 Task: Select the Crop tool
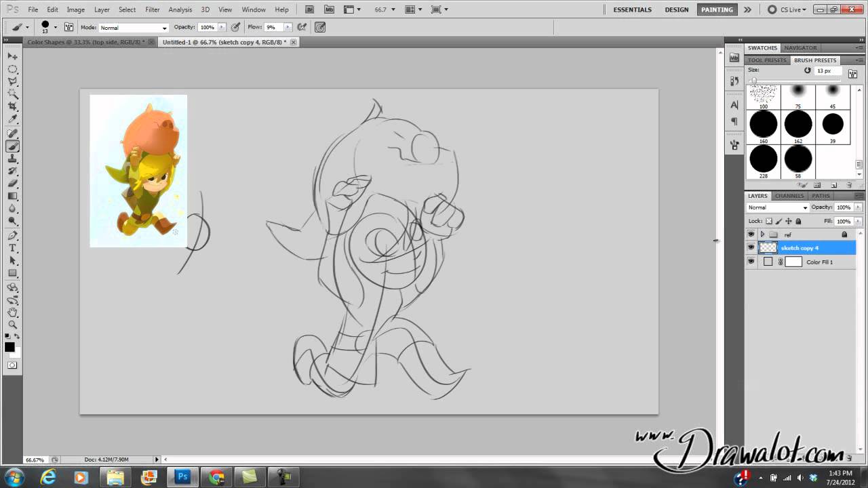[12, 107]
